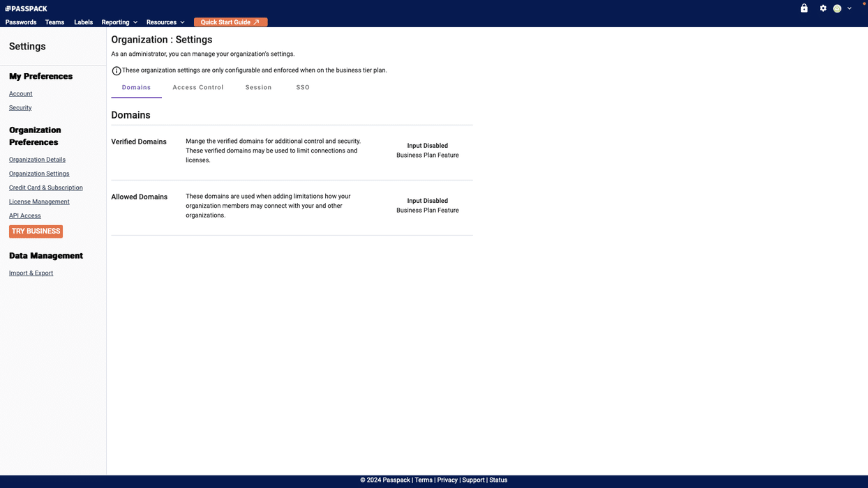Go to the Teams menu item

54,22
